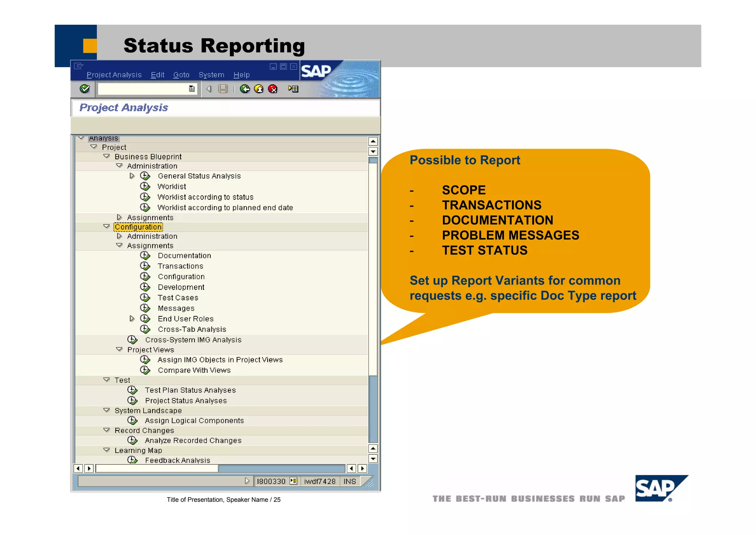Collapse the Test node
Image resolution: width=756 pixels, height=535 pixels.
(107, 380)
